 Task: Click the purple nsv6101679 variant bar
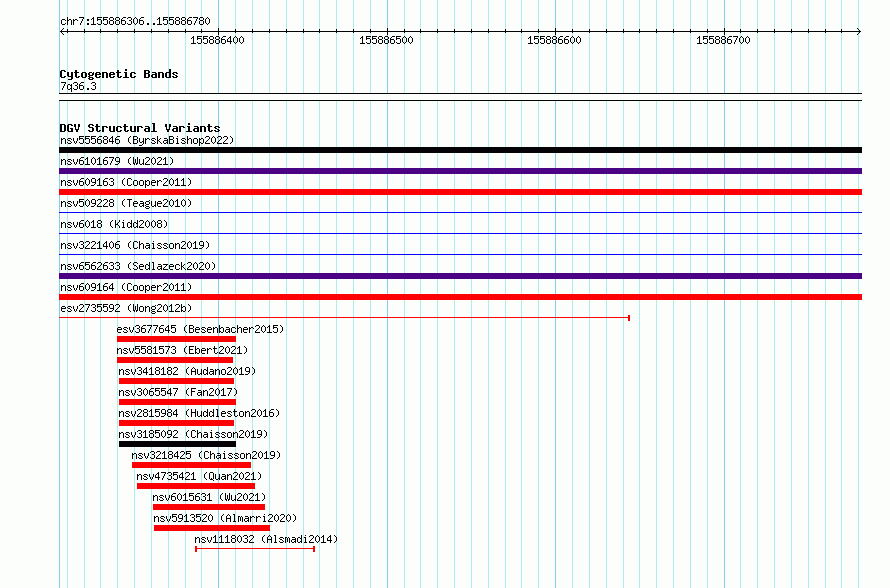460,171
